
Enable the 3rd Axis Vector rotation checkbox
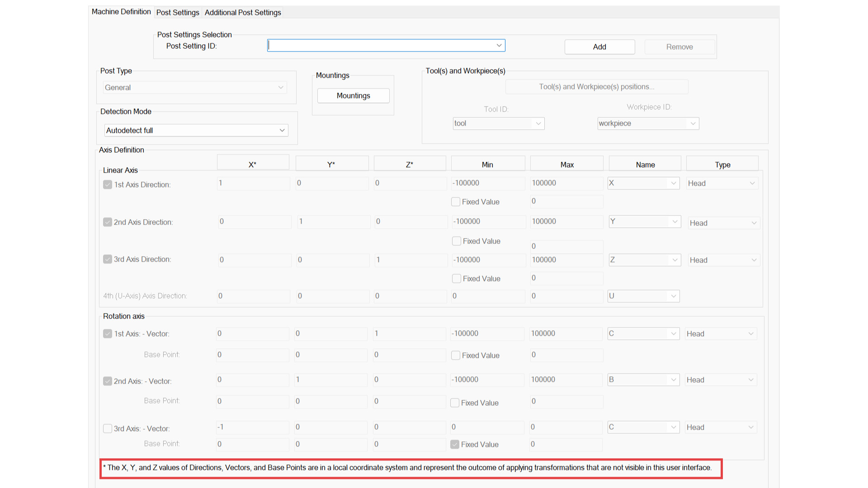click(x=108, y=428)
